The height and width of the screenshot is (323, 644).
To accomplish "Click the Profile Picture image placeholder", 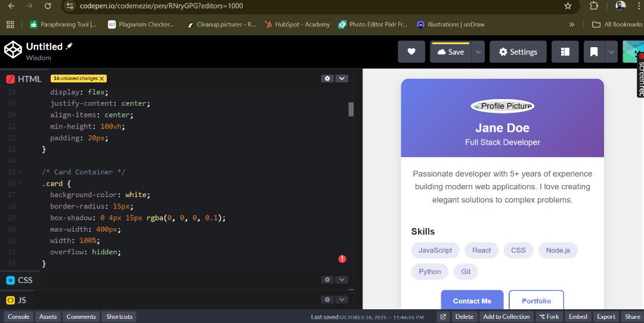I will pyautogui.click(x=502, y=106).
